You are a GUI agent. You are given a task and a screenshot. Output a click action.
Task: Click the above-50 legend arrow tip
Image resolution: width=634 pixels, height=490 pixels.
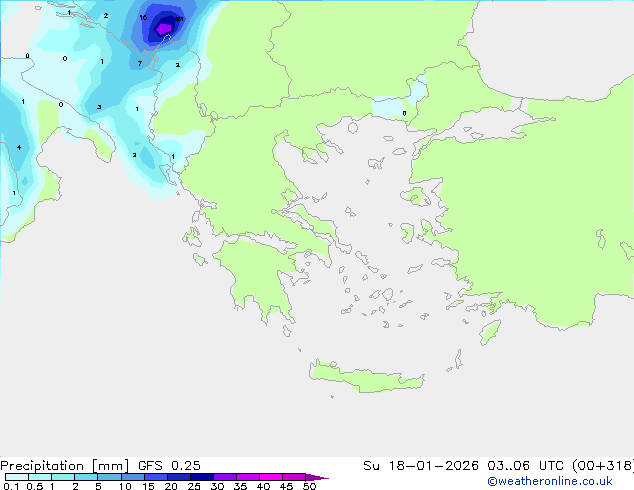317,477
